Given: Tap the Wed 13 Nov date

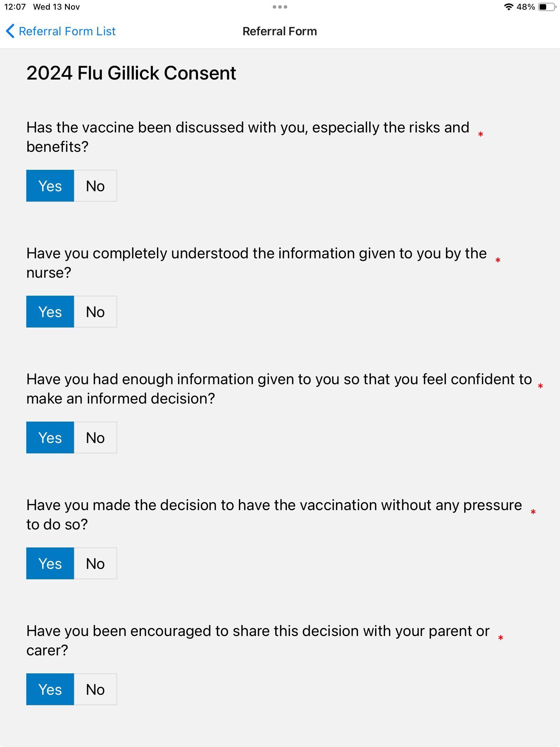Looking at the screenshot, I should 56,7.
